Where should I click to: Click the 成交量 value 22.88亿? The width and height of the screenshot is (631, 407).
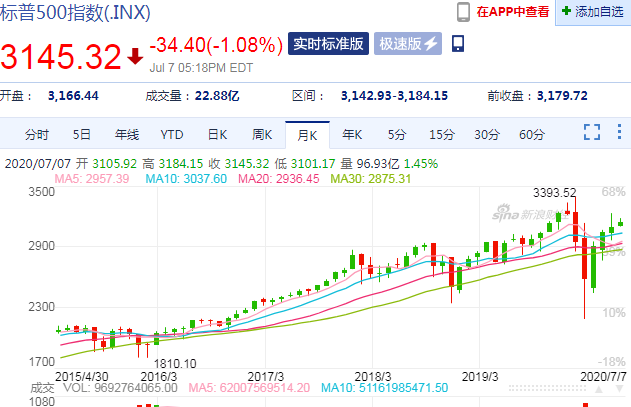coord(217,96)
